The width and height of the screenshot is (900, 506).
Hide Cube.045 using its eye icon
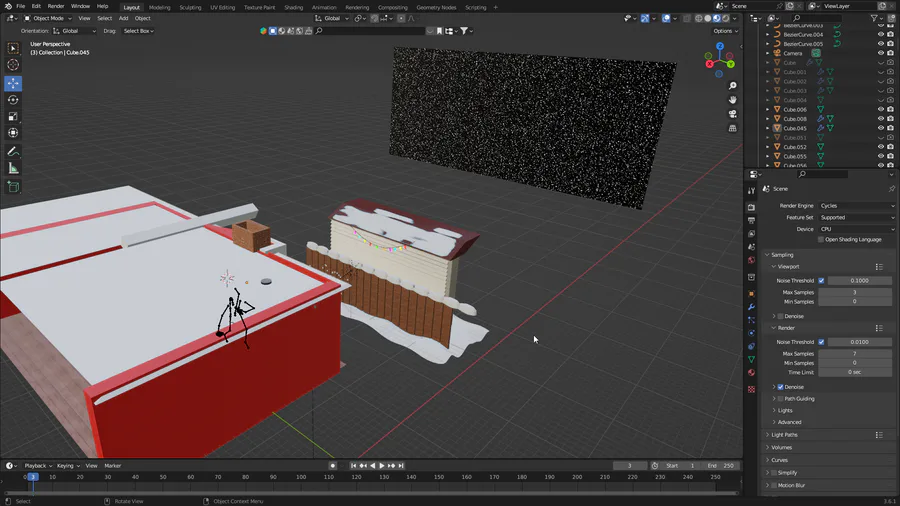(881, 128)
